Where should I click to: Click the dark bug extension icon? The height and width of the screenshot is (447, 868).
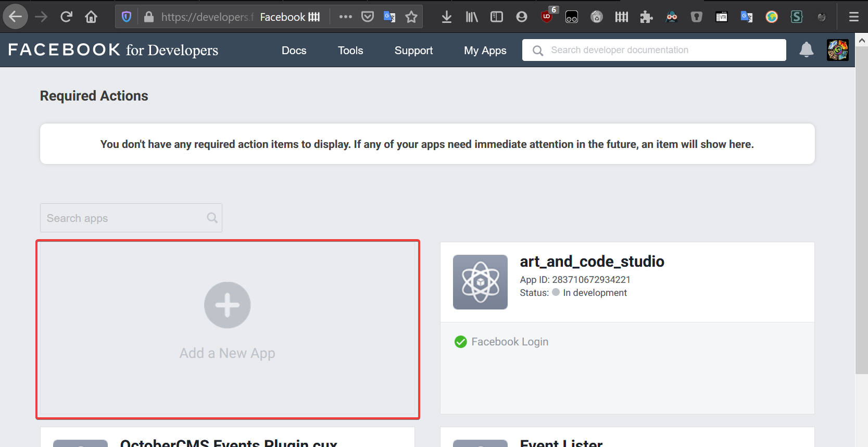click(x=822, y=17)
